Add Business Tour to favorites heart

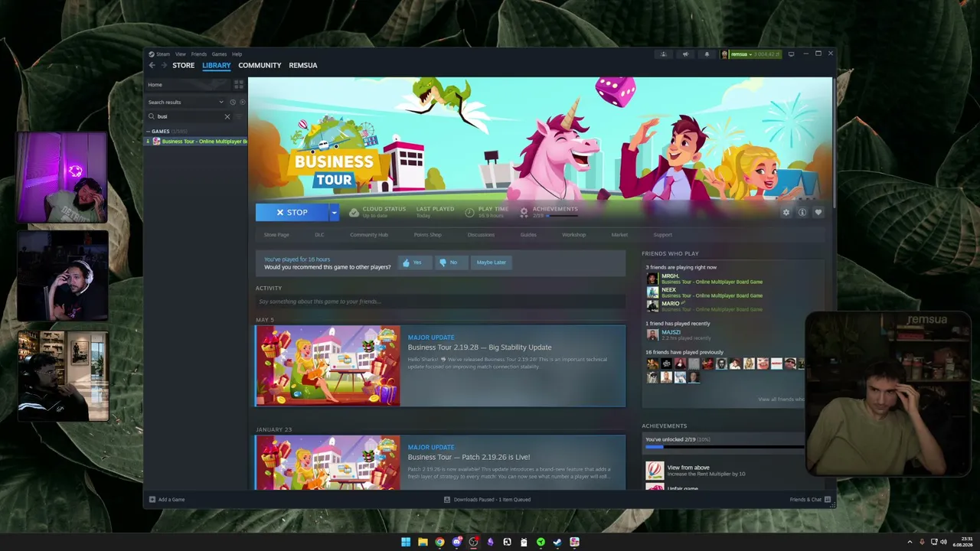tap(818, 213)
